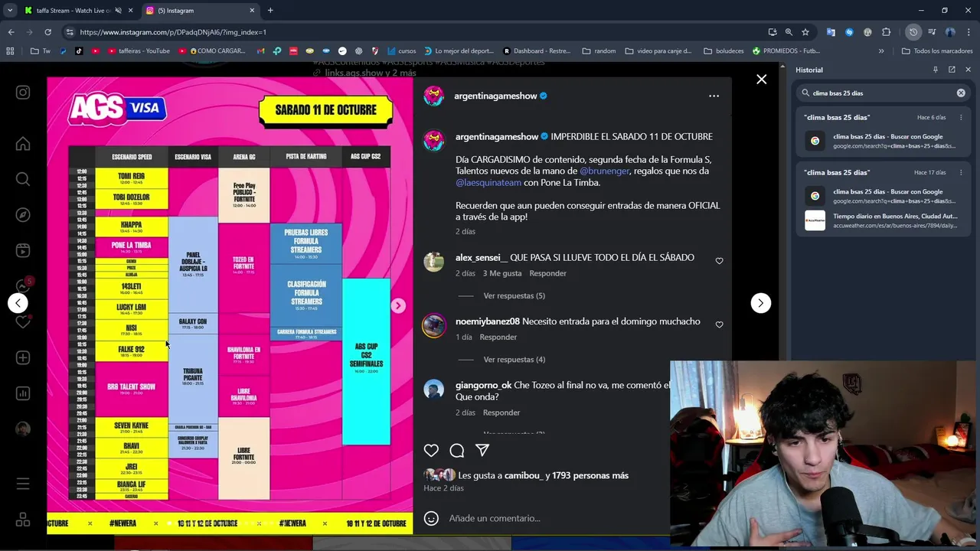Like alex_sensei_'s comment
The width and height of the screenshot is (980, 551).
pyautogui.click(x=719, y=261)
